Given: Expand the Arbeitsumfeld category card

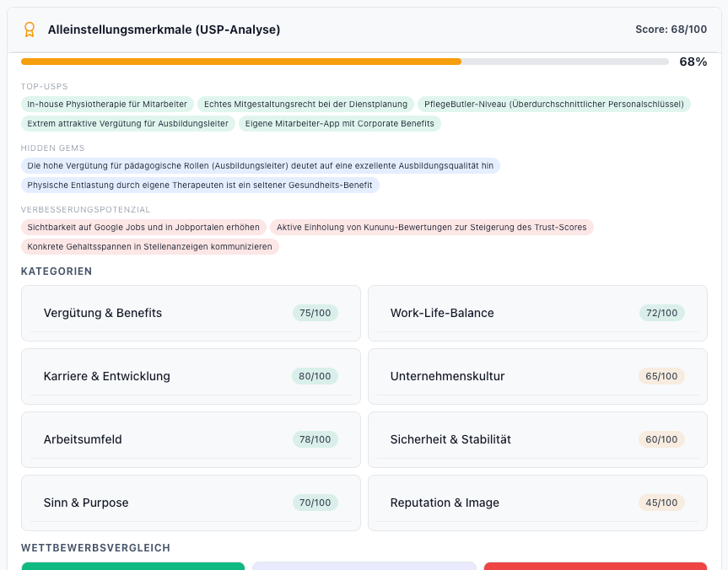Looking at the screenshot, I should tap(191, 439).
